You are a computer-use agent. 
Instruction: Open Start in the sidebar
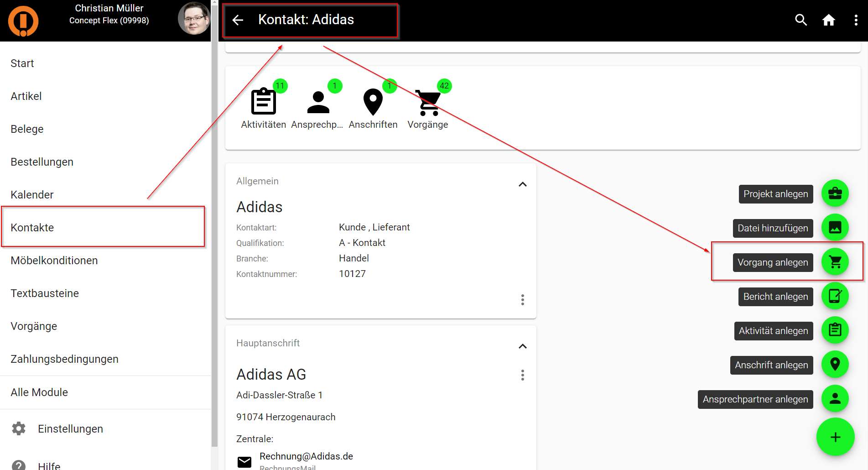pos(105,63)
